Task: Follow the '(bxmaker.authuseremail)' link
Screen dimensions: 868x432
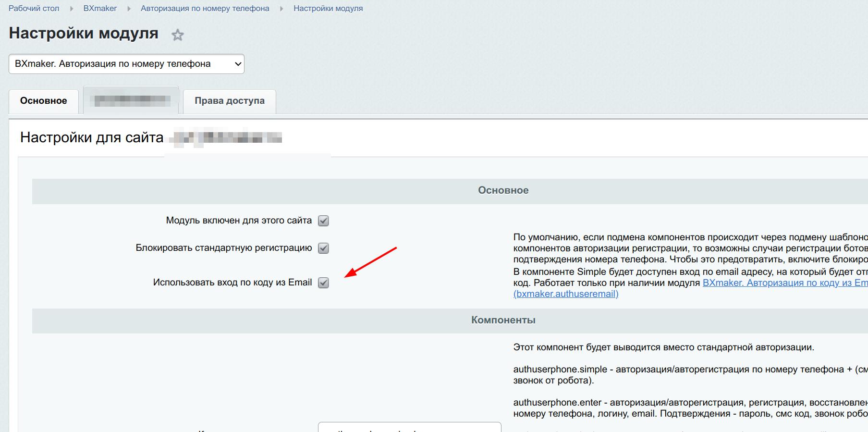Action: coord(566,294)
